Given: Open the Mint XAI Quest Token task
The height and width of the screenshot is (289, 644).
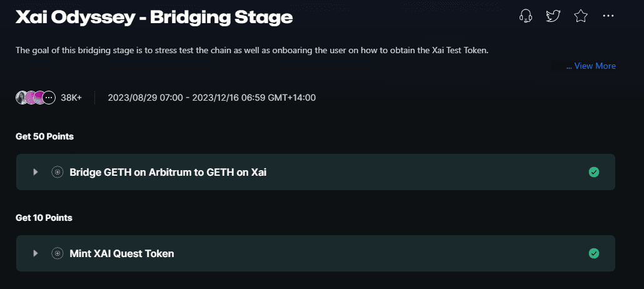Looking at the screenshot, I should coord(122,253).
